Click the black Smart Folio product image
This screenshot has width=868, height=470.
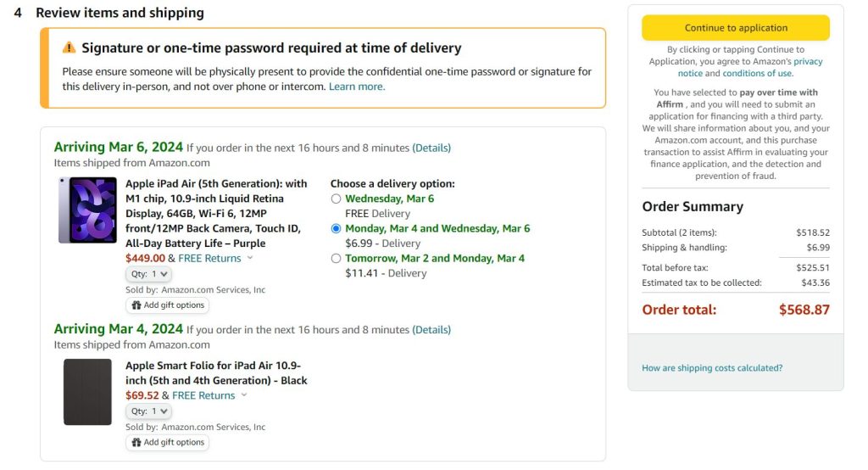click(87, 392)
